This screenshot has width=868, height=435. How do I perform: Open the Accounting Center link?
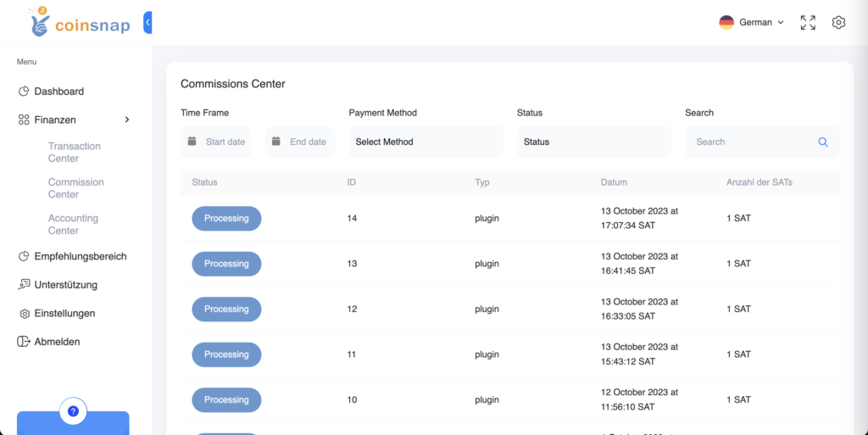pyautogui.click(x=73, y=225)
